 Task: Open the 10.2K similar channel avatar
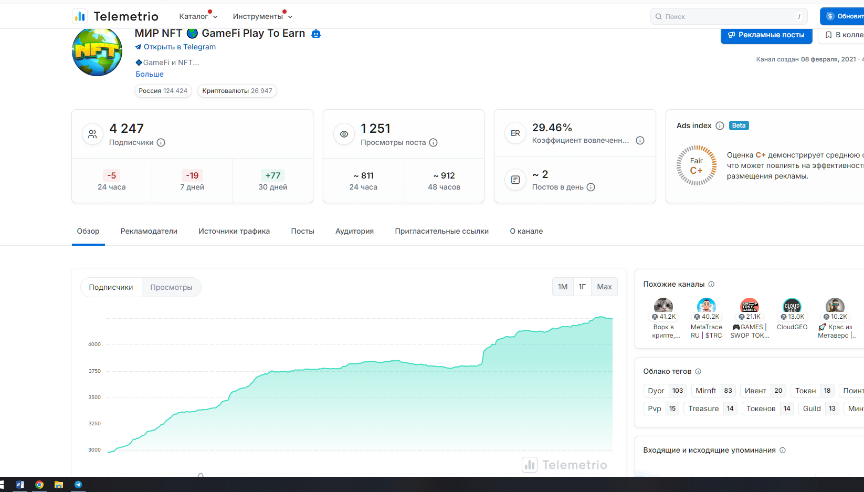pyautogui.click(x=835, y=306)
